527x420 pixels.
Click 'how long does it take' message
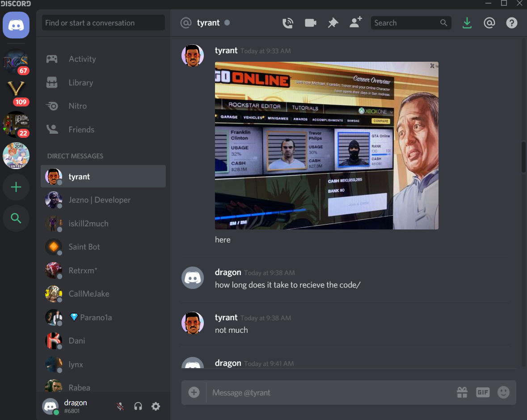click(x=288, y=285)
